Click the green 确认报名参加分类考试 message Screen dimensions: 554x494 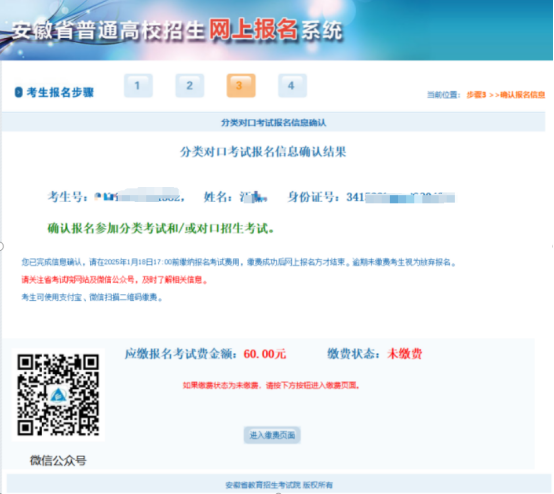161,229
